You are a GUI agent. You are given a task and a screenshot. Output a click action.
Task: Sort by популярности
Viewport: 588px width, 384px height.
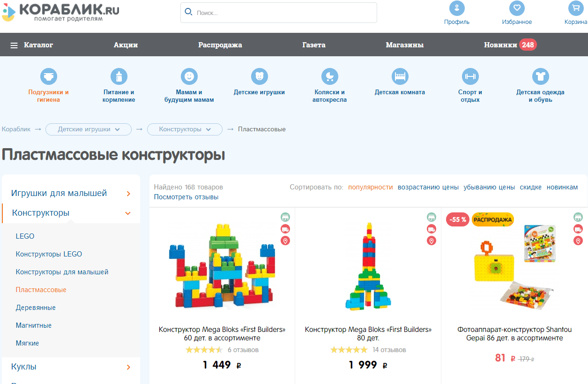(x=371, y=187)
